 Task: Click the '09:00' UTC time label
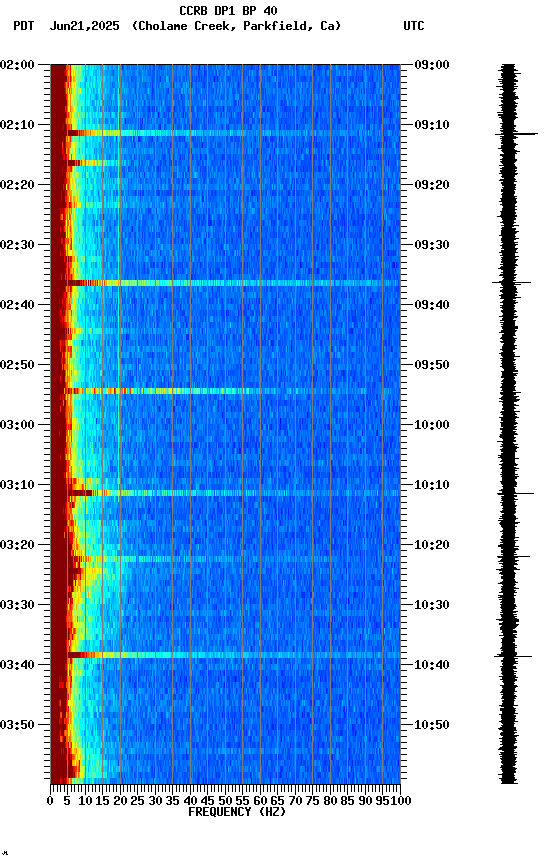pyautogui.click(x=432, y=65)
